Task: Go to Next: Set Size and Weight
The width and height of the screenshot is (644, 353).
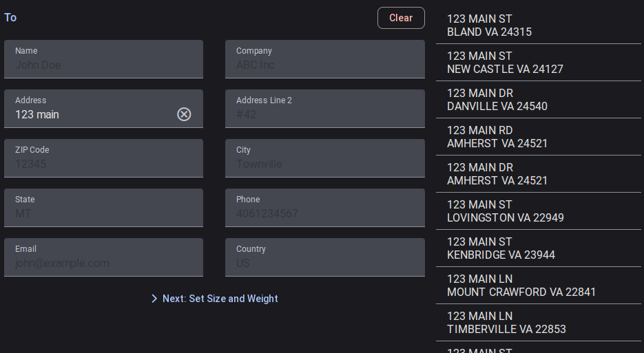Action: click(214, 299)
